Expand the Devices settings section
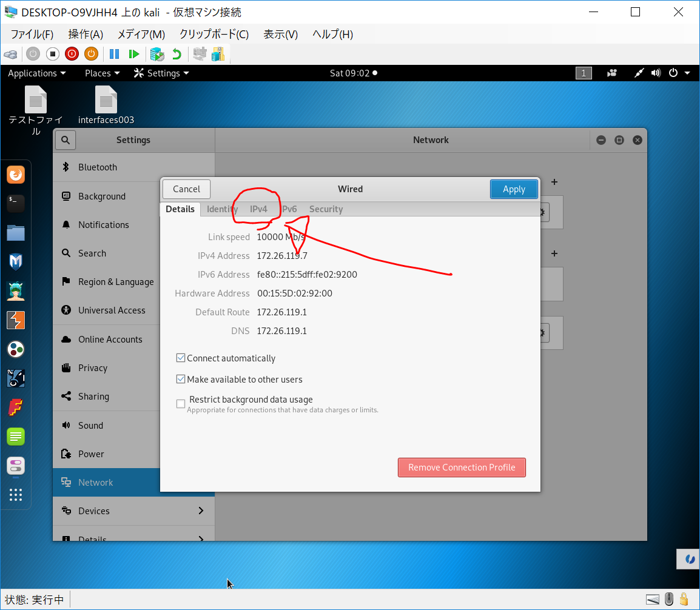Viewport: 700px width, 610px height. point(133,511)
